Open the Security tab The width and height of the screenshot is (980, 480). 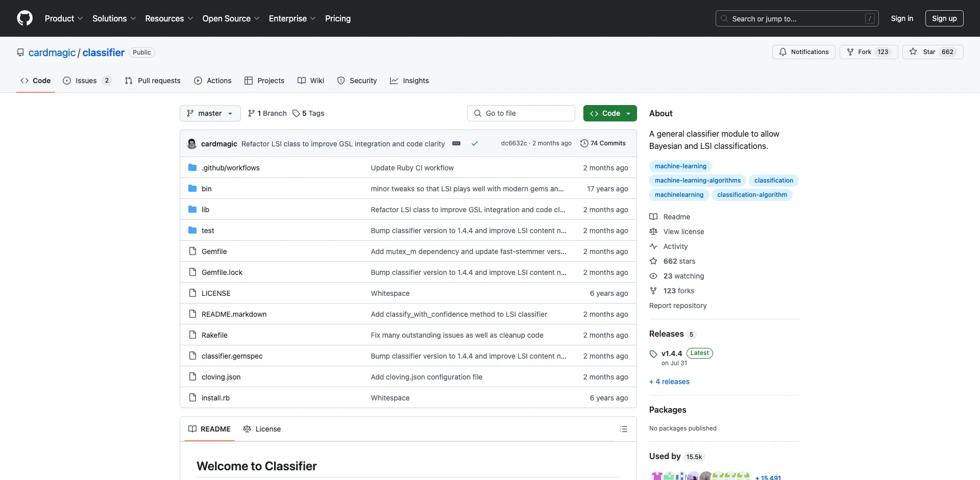click(357, 81)
